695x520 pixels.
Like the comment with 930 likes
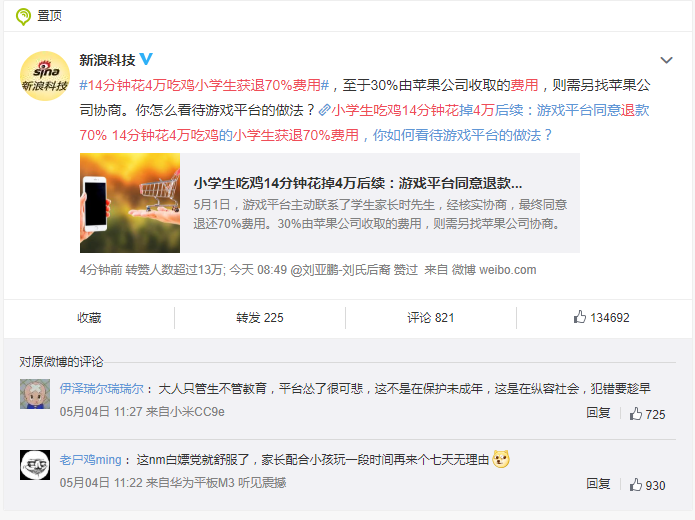(x=647, y=485)
